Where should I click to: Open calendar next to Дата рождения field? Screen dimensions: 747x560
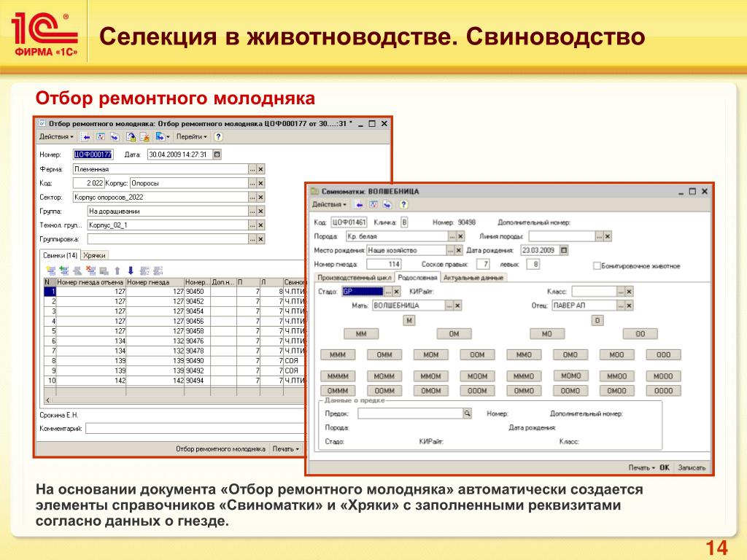(x=564, y=250)
